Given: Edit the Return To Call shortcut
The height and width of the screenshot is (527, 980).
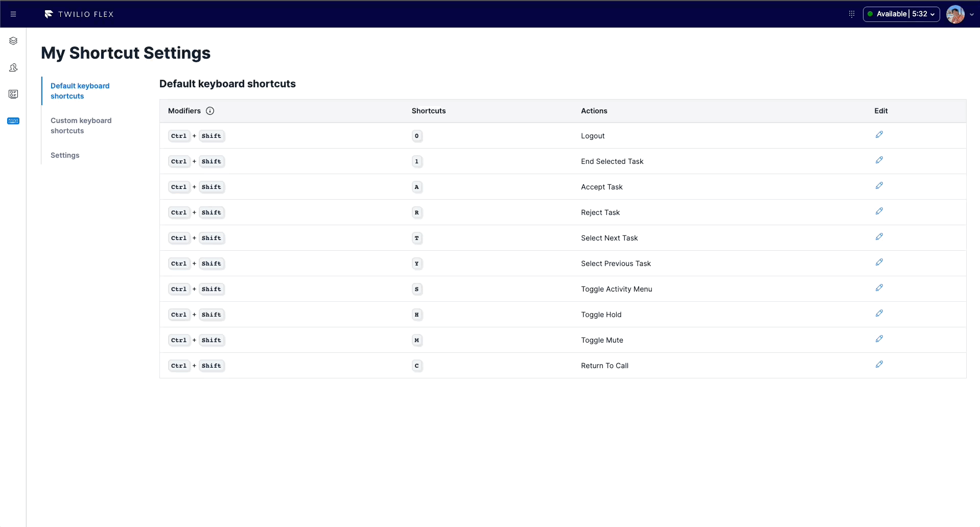Looking at the screenshot, I should pyautogui.click(x=879, y=365).
